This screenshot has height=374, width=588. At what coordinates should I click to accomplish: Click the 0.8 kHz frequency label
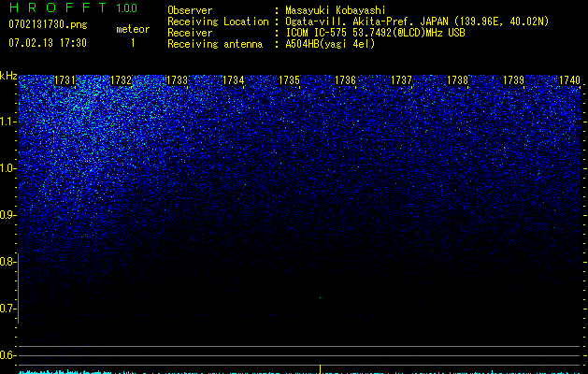(x=7, y=262)
